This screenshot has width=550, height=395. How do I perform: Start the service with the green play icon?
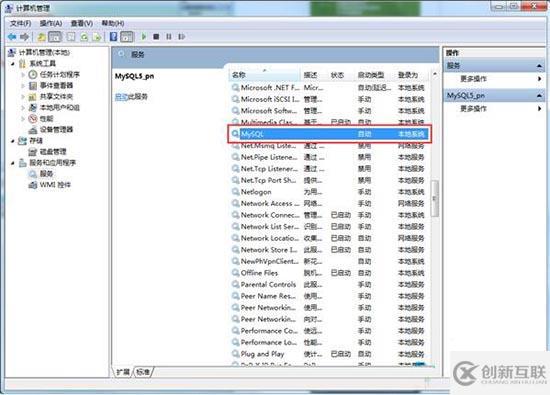[143, 36]
